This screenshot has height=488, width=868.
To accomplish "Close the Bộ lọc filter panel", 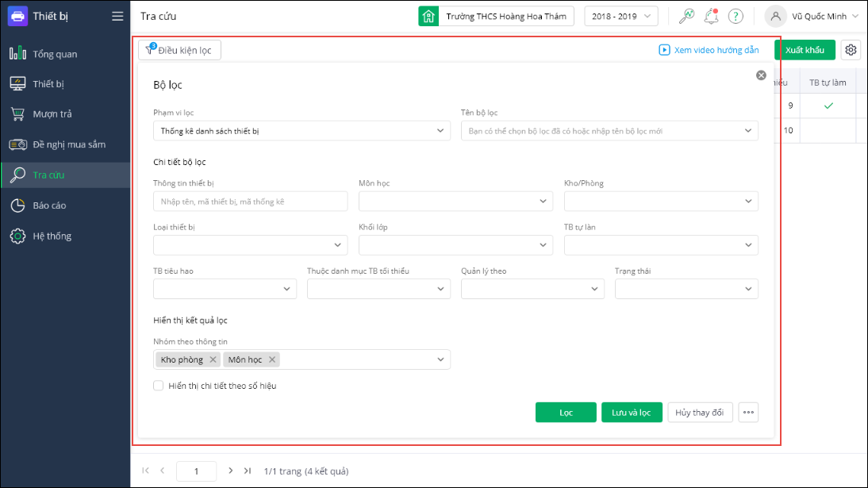I will [761, 75].
